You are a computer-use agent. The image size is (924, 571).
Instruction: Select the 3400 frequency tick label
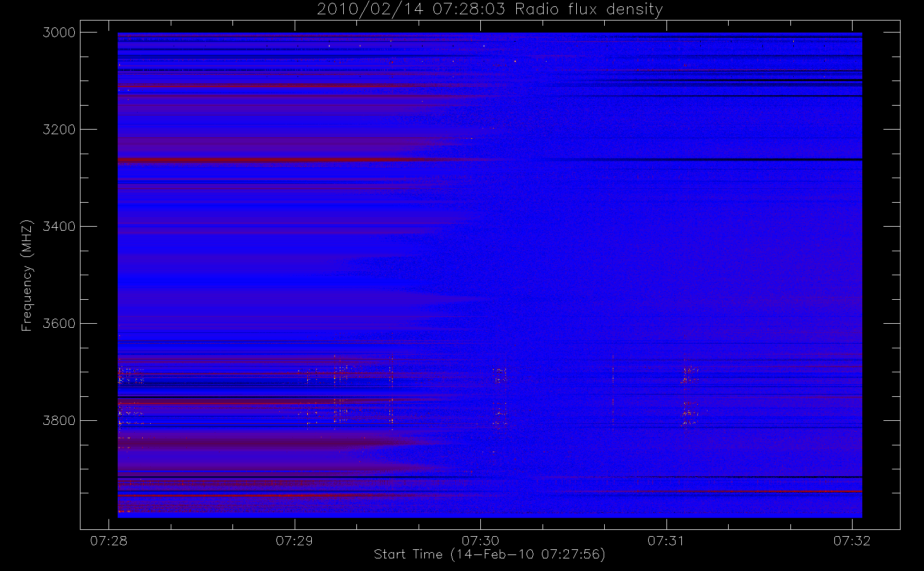(59, 227)
